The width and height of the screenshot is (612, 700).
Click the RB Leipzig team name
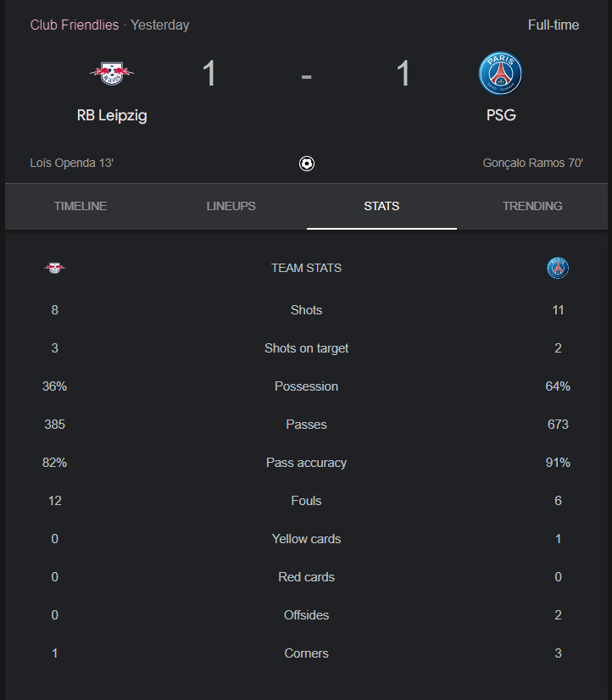pyautogui.click(x=112, y=115)
